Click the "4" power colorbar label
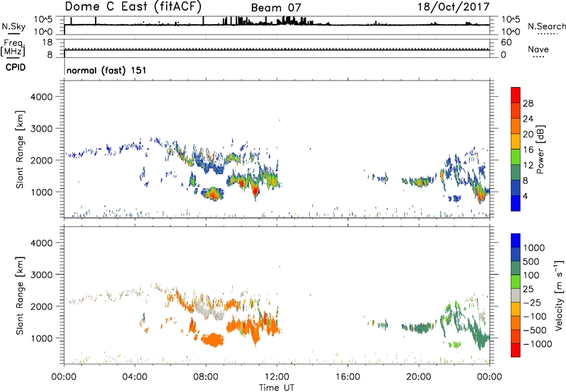Viewport: 566px width, 392px height. tap(525, 197)
